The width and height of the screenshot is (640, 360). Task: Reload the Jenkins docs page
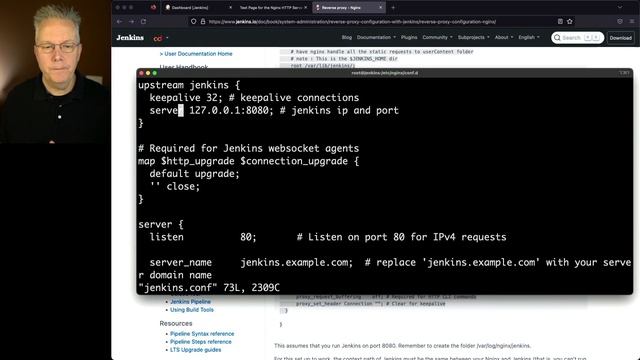[144, 22]
